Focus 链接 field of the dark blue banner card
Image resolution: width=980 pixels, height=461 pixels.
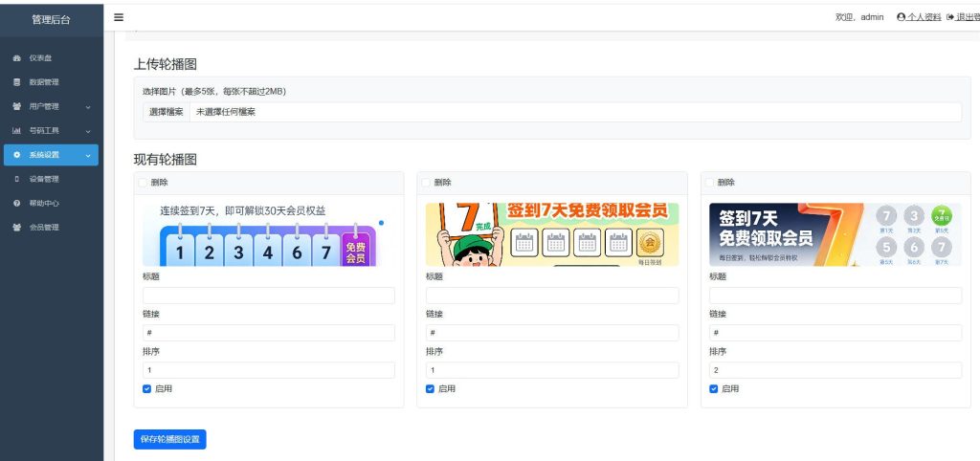pyautogui.click(x=835, y=333)
